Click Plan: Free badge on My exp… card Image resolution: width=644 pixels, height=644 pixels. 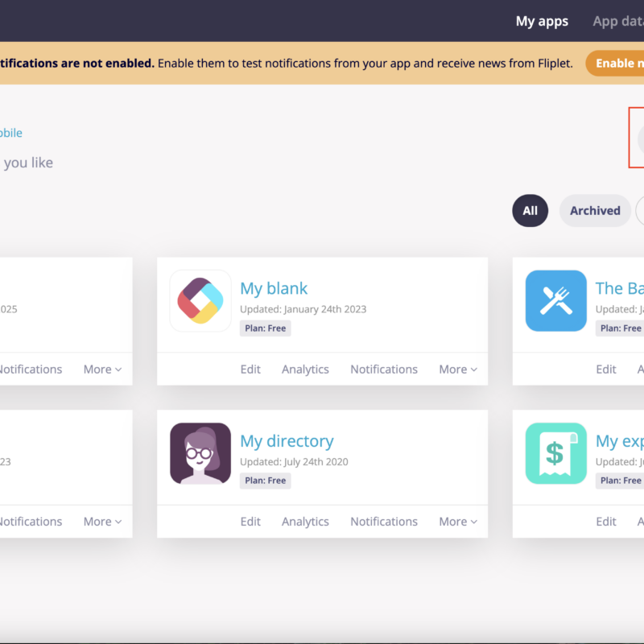point(620,481)
